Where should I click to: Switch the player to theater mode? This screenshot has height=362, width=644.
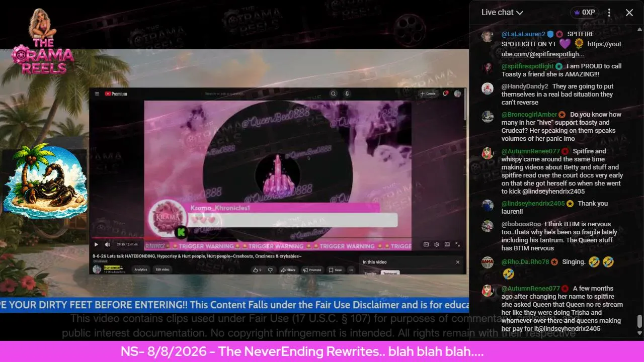pyautogui.click(x=447, y=245)
